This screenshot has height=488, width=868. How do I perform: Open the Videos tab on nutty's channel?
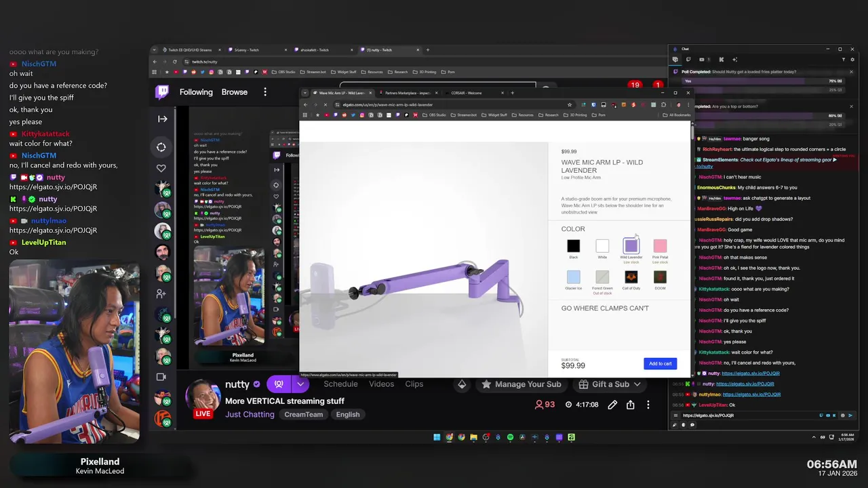[381, 384]
